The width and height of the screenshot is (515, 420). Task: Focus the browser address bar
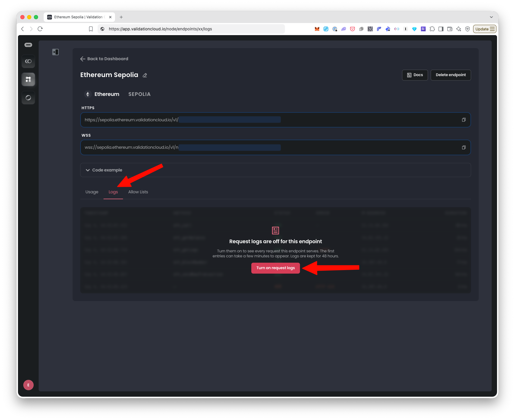(192, 29)
